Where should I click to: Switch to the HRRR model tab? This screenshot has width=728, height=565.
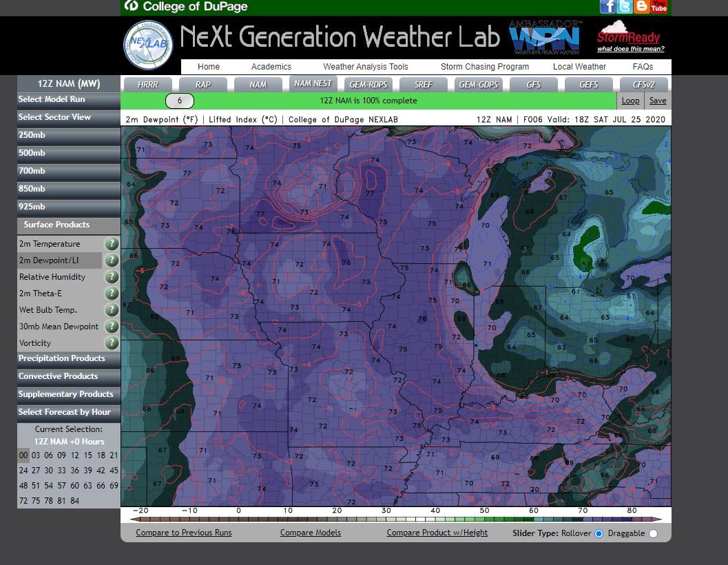tap(147, 84)
